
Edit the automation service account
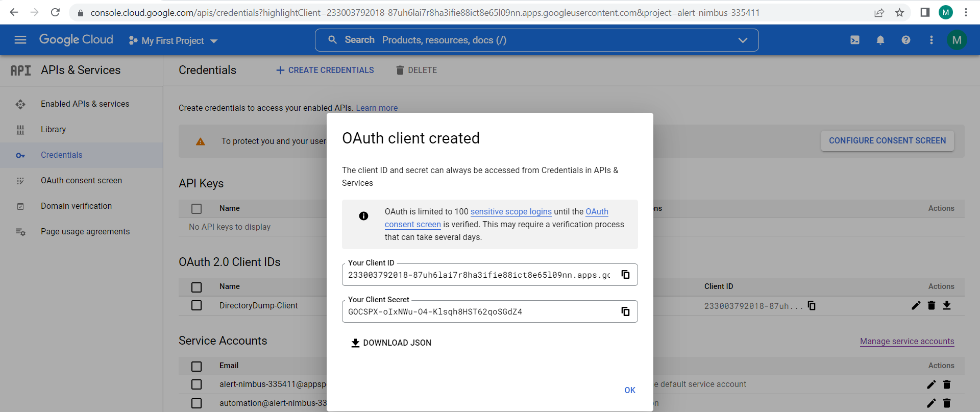point(932,403)
